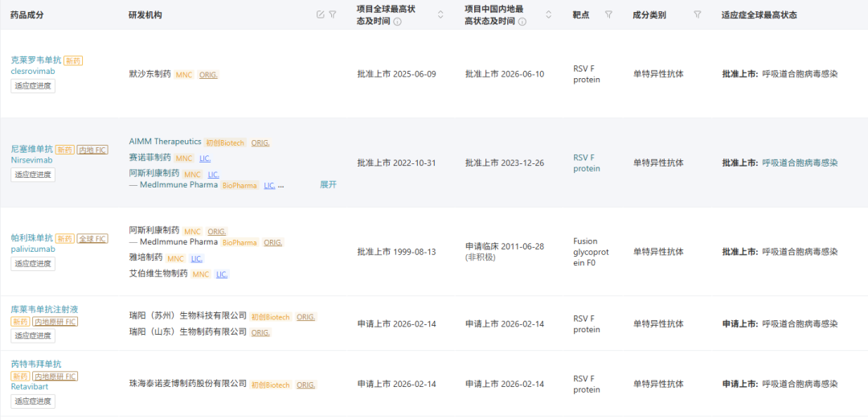Open 呼吸道合胞病毒感染 link in Nirsevimab row
Screen dimensions: 868x420
tap(800, 163)
